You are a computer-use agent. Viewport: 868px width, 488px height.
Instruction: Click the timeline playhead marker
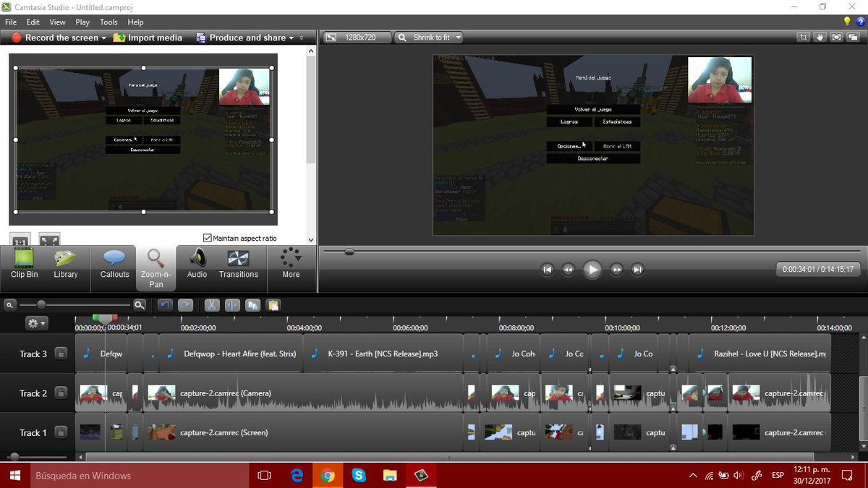[105, 318]
